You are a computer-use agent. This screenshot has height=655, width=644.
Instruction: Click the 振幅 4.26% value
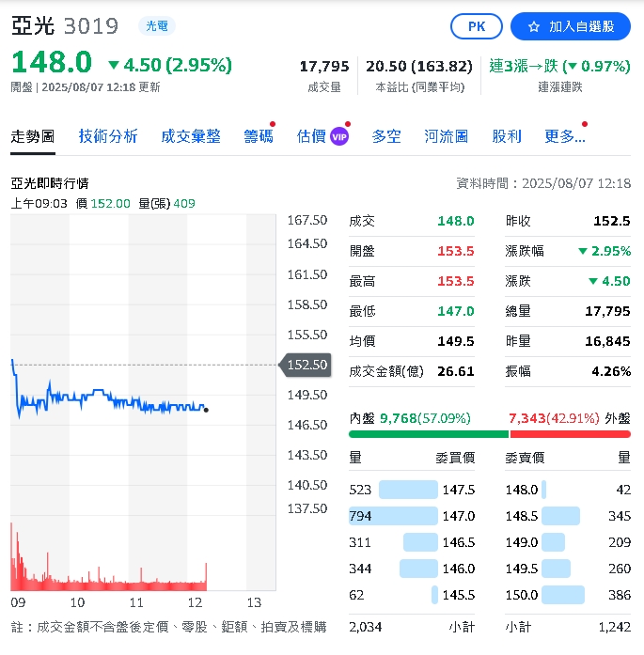(611, 371)
